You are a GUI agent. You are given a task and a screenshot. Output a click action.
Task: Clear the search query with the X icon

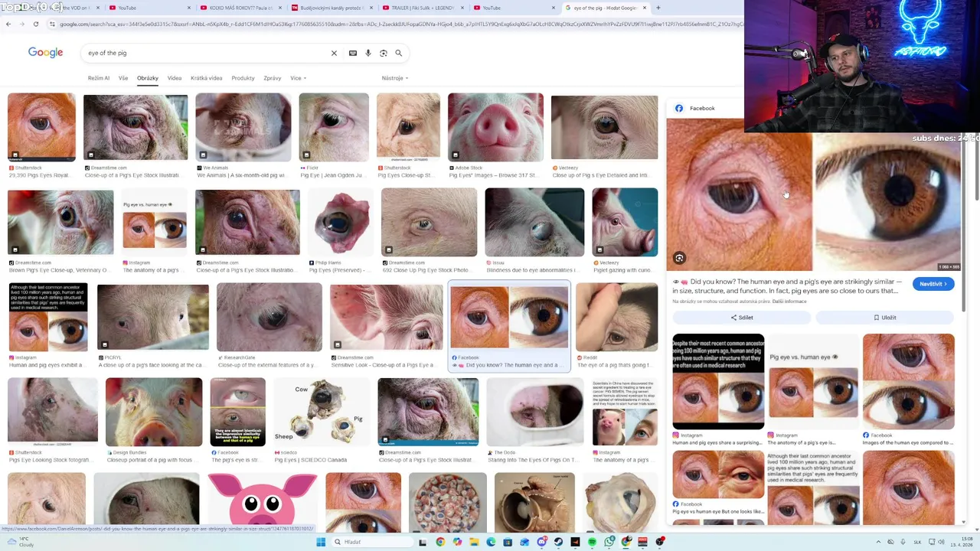[x=334, y=53]
